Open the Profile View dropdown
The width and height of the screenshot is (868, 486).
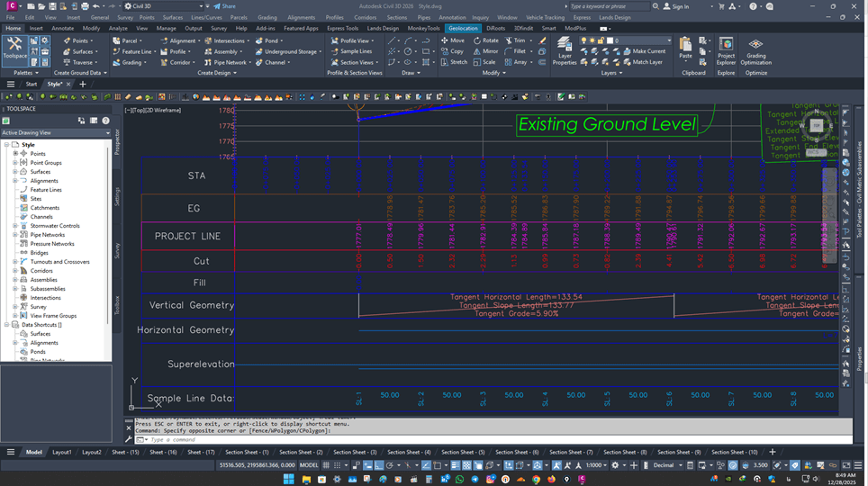pos(373,40)
